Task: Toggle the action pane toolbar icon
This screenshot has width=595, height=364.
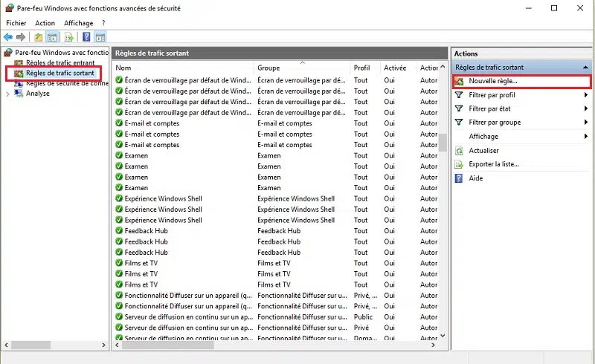Action: pyautogui.click(x=100, y=37)
